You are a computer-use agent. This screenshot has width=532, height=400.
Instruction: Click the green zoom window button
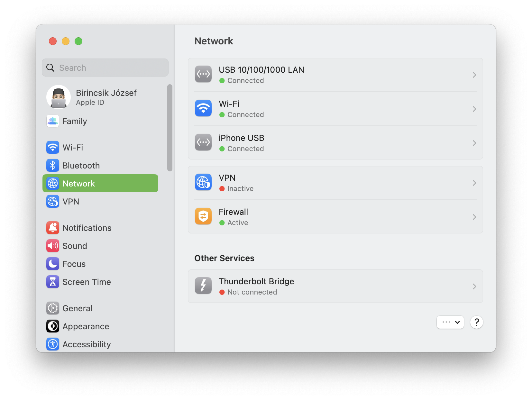(x=78, y=41)
